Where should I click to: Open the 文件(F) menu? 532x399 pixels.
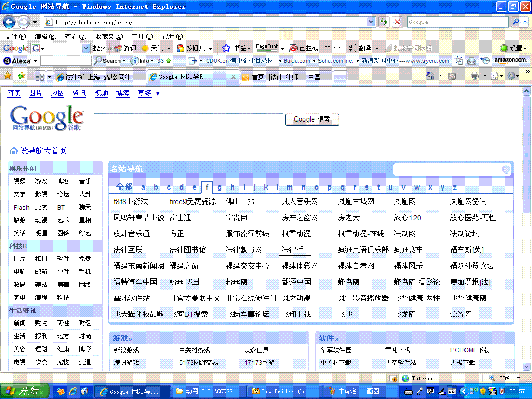(x=15, y=37)
